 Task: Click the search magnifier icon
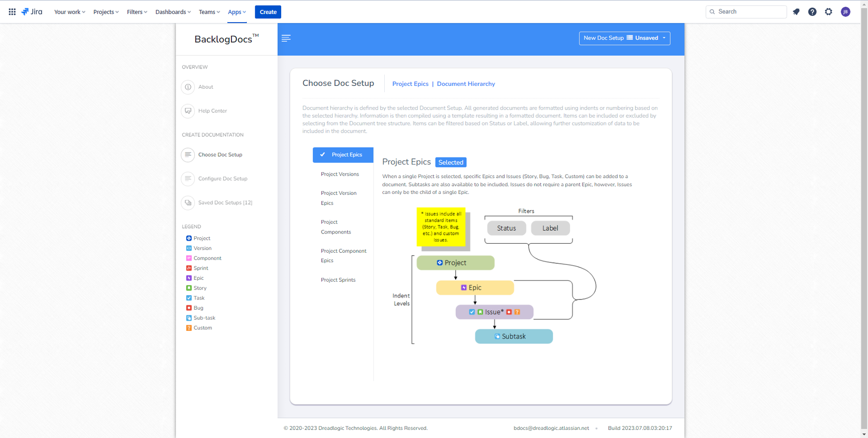(712, 12)
